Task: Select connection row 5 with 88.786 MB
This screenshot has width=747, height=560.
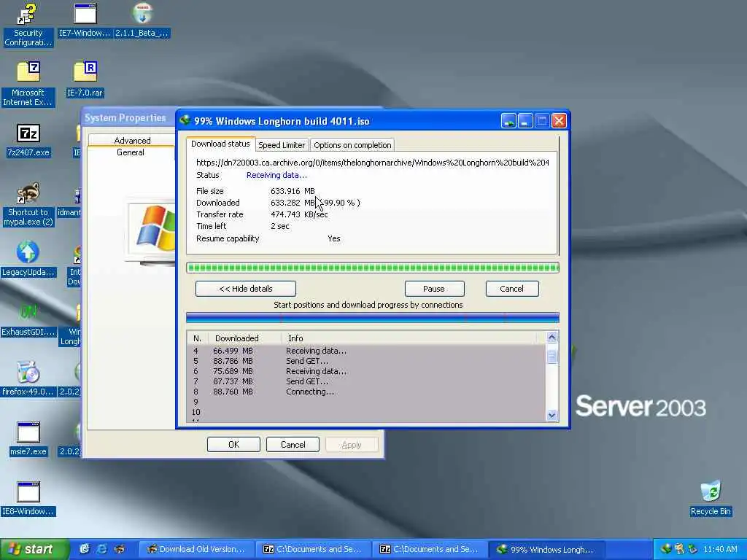Action: [366, 361]
